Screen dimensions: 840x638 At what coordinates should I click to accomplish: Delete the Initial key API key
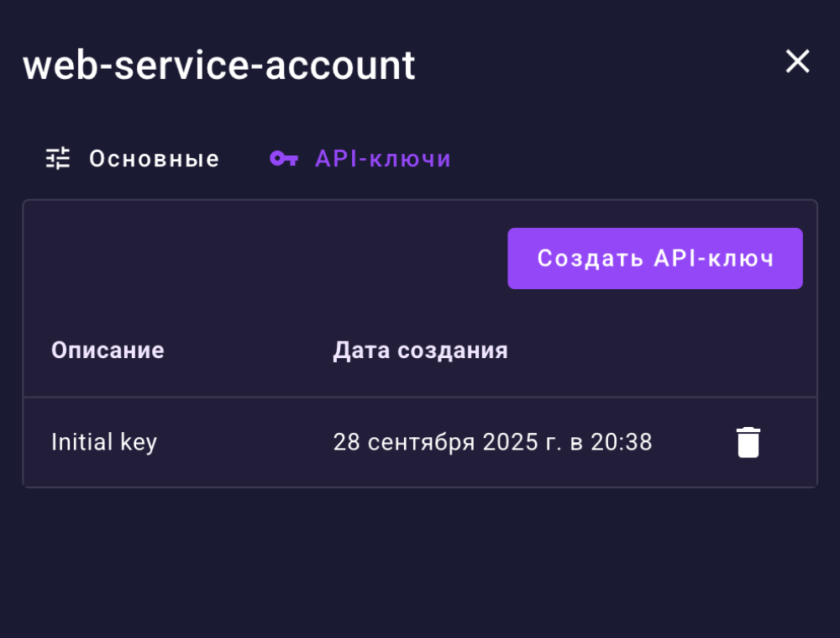pos(748,442)
